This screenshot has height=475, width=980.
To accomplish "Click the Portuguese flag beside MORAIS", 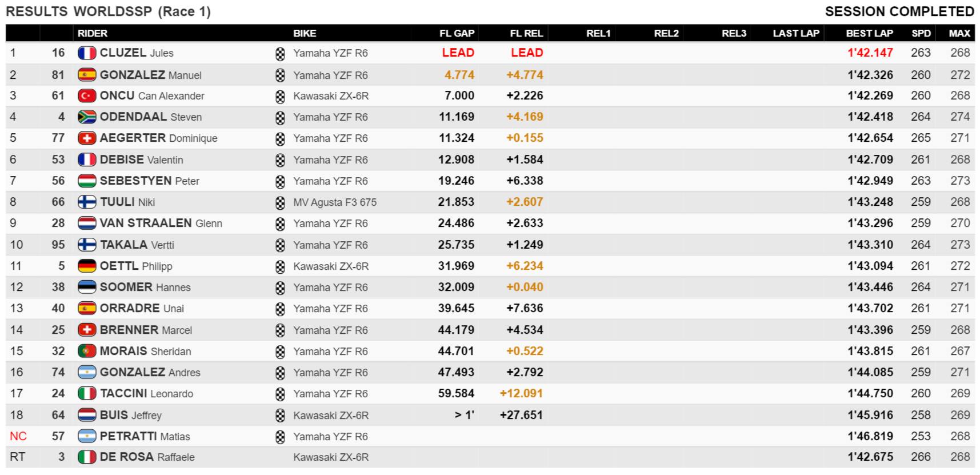I will point(87,351).
